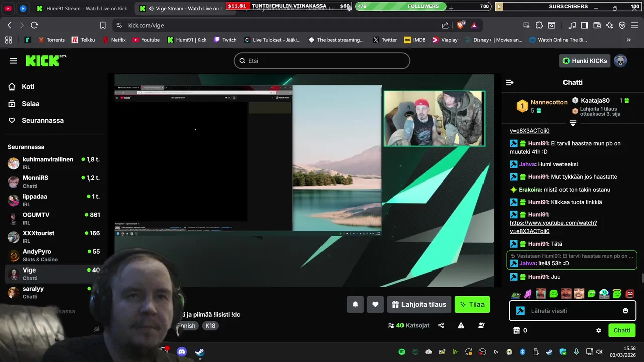
Task: Focus the Lähetä viesti message box
Action: (x=573, y=311)
